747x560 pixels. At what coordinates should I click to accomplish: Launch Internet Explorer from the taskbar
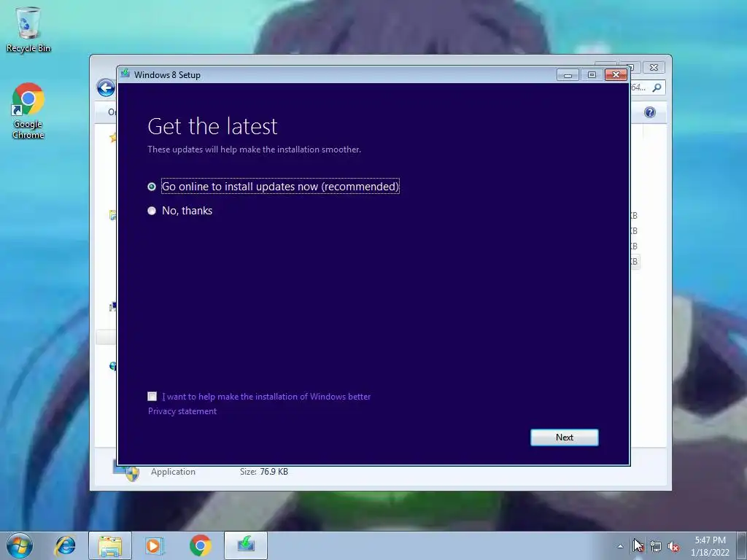[x=65, y=545]
